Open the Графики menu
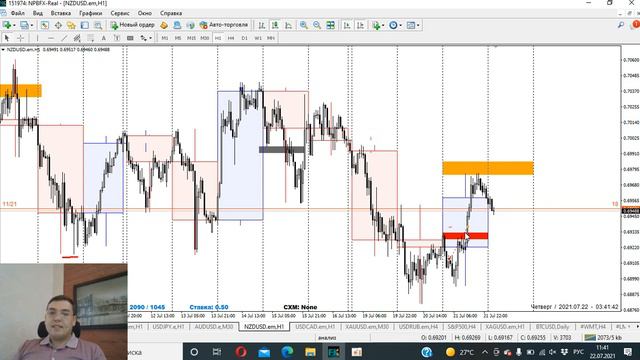Image resolution: width=640 pixels, height=360 pixels. tap(91, 13)
